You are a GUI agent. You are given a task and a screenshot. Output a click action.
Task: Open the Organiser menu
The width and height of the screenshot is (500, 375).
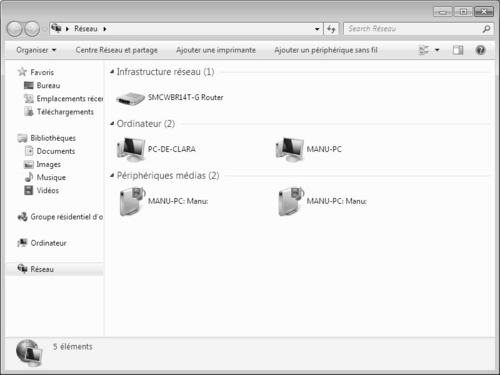(x=36, y=50)
